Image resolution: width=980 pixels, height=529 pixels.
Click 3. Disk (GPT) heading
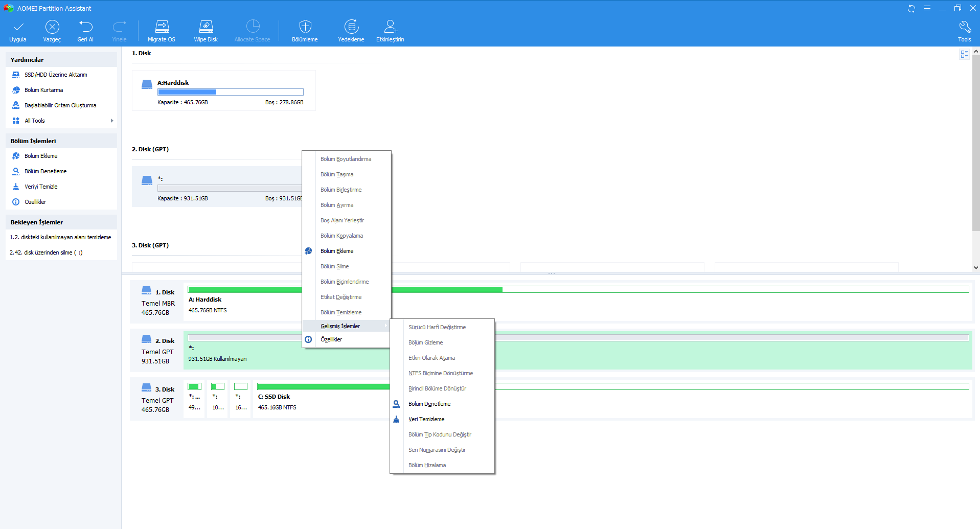click(150, 245)
